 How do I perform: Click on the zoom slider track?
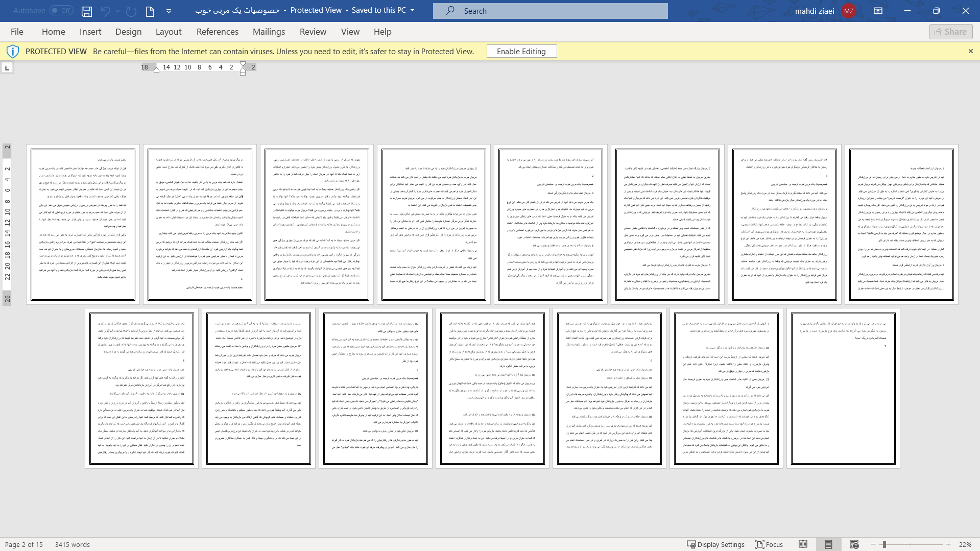[911, 544]
